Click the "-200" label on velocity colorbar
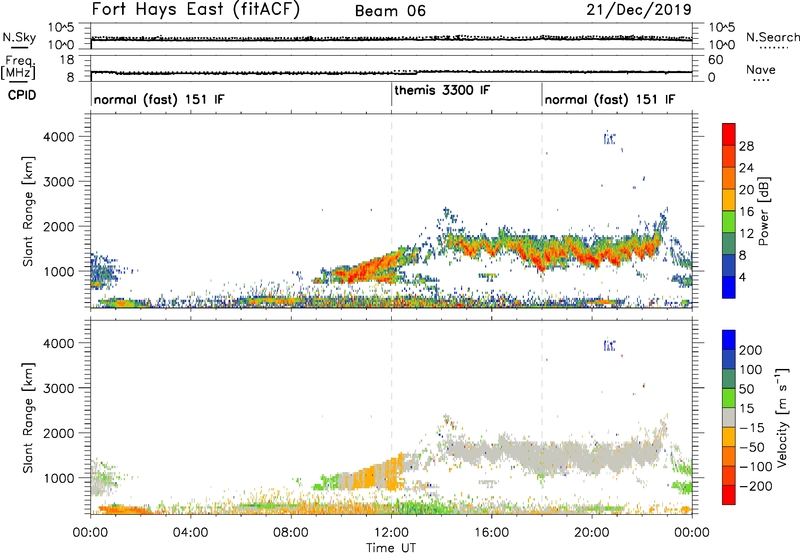The image size is (800, 554). [755, 486]
